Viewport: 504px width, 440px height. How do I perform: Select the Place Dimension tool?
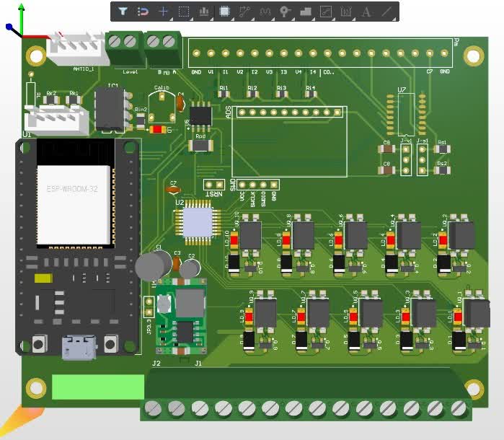pos(346,12)
